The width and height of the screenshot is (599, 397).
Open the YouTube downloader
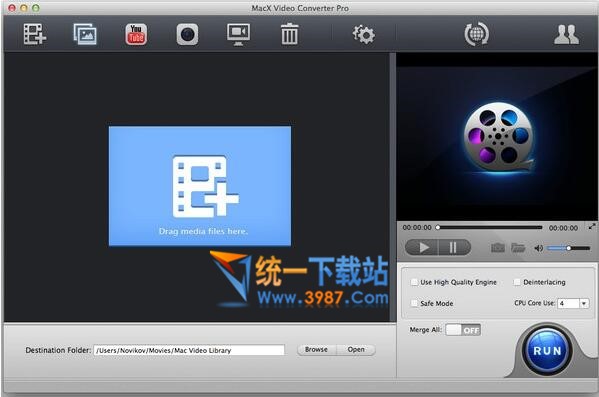(x=136, y=34)
